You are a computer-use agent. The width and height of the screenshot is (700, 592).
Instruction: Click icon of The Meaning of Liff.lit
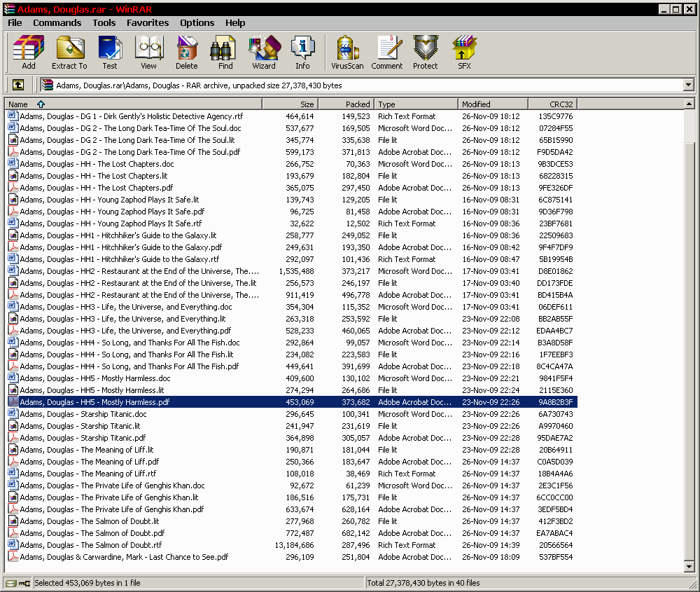pos(13,450)
